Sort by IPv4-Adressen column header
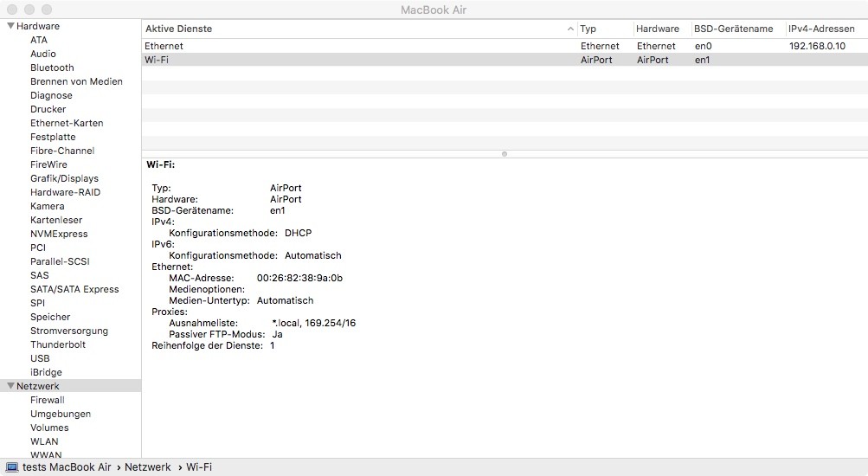This screenshot has height=476, width=868. (826, 29)
